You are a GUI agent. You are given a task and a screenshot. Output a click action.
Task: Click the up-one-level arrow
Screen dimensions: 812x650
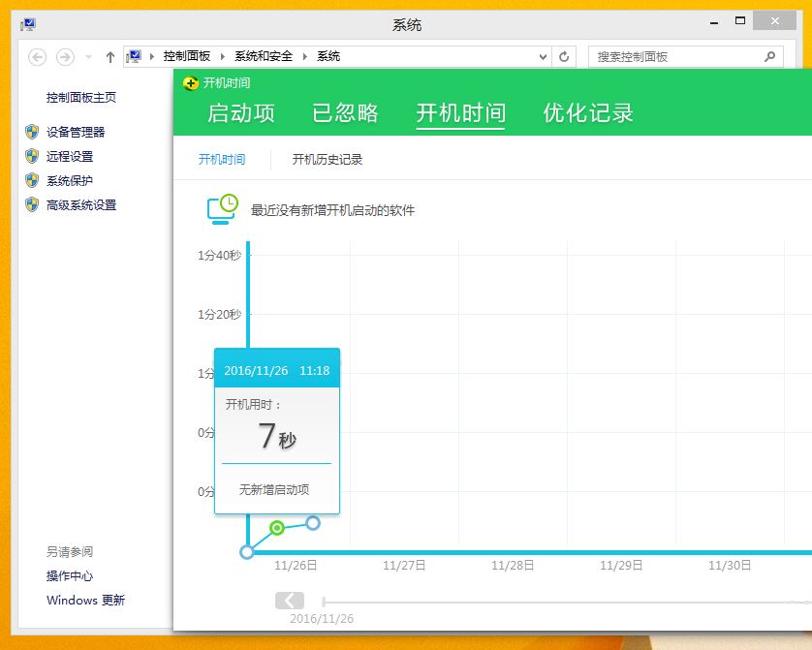click(x=110, y=56)
